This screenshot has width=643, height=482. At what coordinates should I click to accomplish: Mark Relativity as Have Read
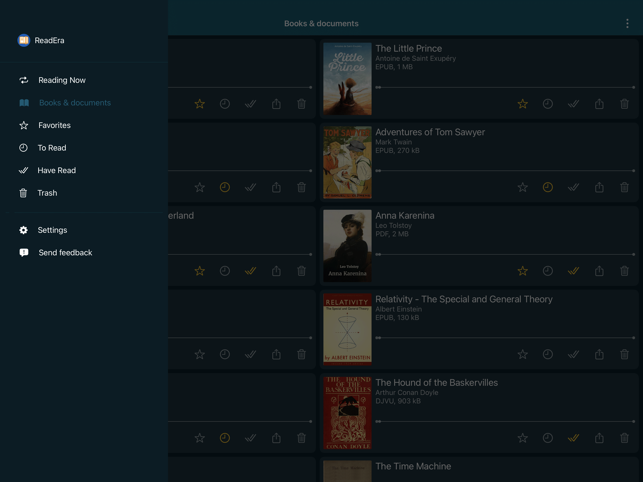(573, 354)
